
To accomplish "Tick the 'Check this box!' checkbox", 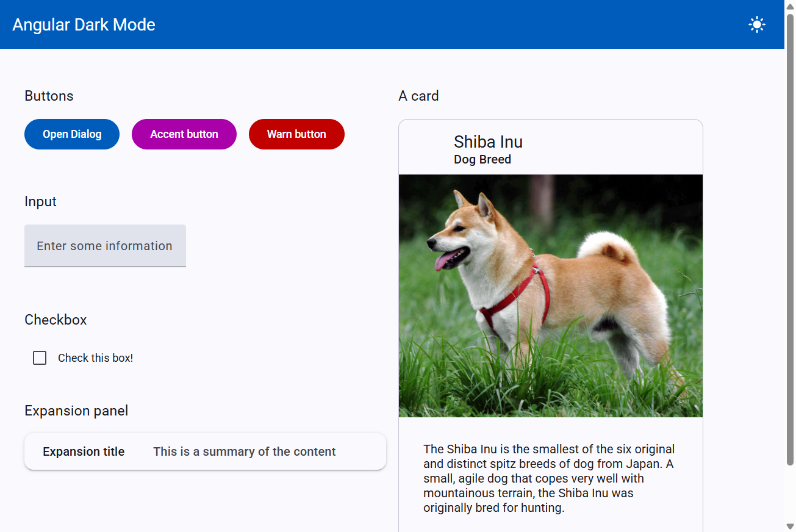I will (x=40, y=358).
